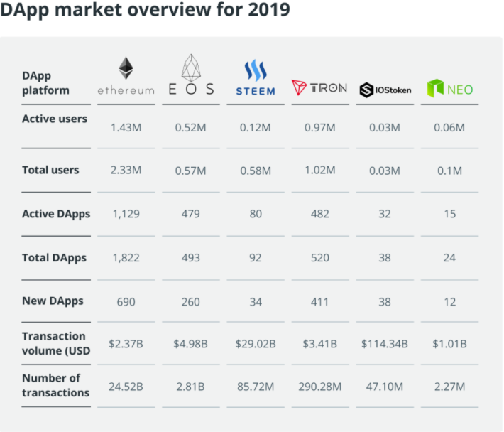This screenshot has height=432, width=504.
Task: Click Steem active DApps value 80
Action: (x=256, y=214)
